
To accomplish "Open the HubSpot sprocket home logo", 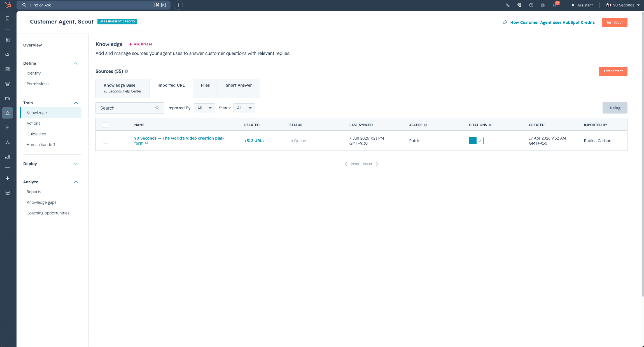I will tap(8, 5).
